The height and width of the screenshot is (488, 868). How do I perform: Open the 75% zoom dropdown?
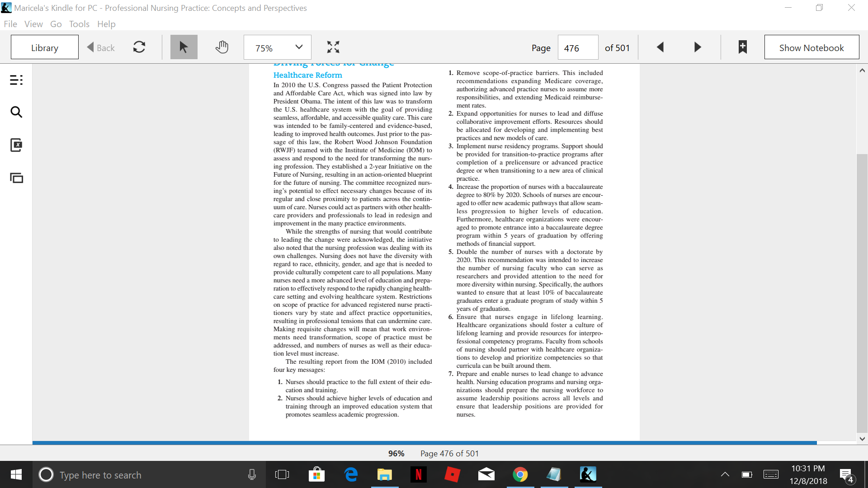pos(278,47)
